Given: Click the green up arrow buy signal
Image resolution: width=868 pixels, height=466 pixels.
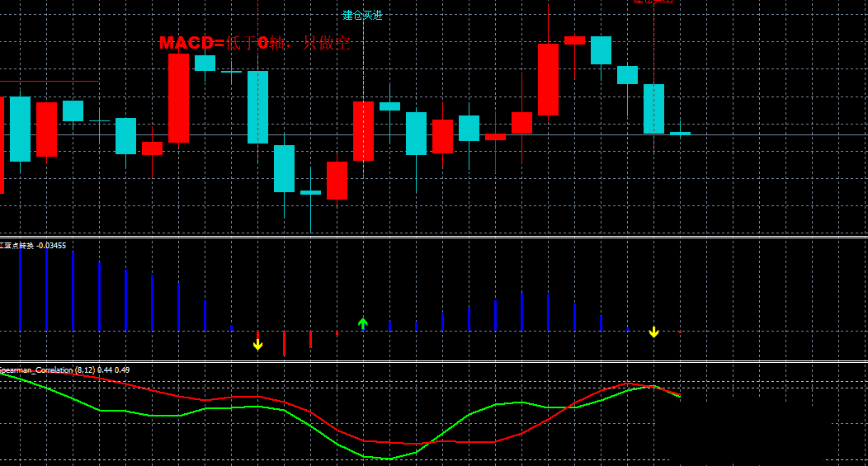Looking at the screenshot, I should pos(362,323).
